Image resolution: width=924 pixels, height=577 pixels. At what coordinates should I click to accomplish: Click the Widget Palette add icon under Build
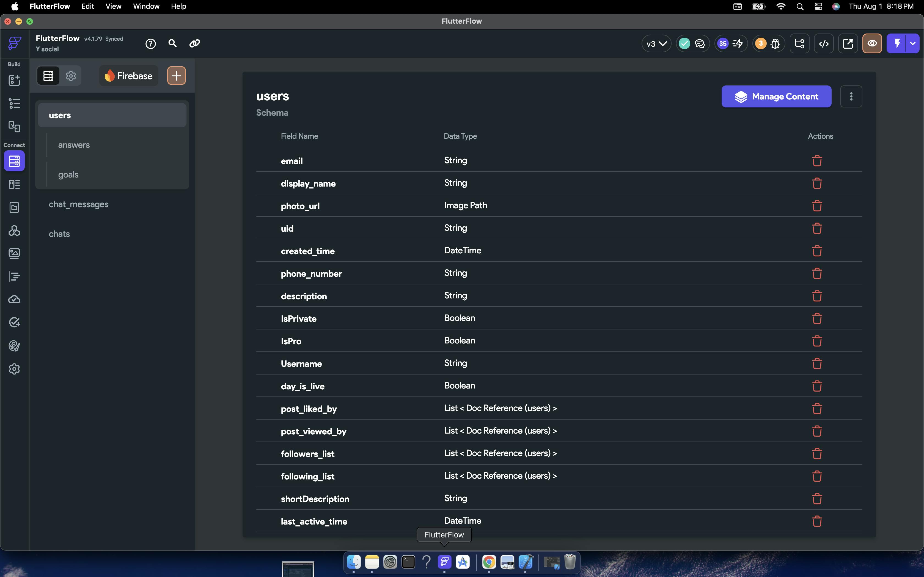(14, 80)
